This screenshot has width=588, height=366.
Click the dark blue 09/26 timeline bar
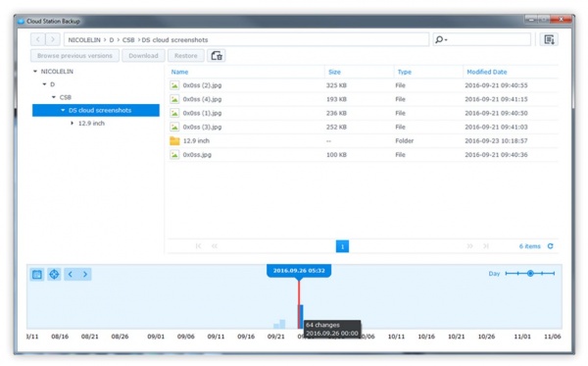[x=301, y=317]
